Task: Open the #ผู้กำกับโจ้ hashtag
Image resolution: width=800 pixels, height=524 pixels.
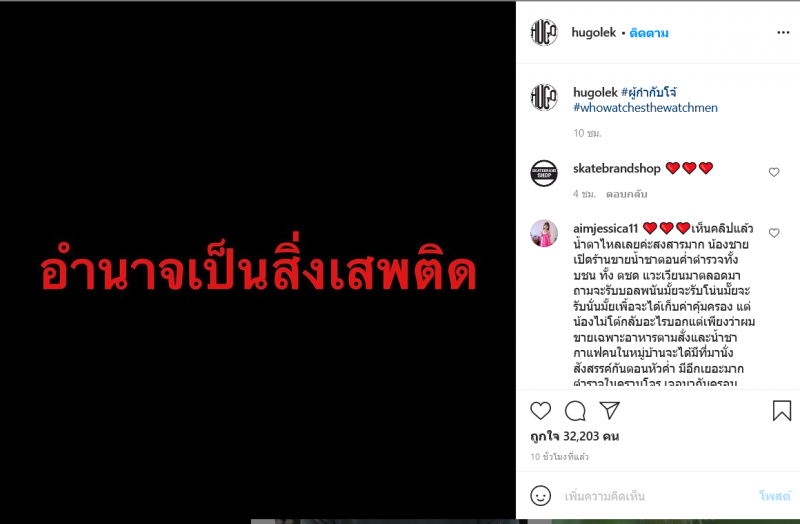Action: (x=649, y=92)
